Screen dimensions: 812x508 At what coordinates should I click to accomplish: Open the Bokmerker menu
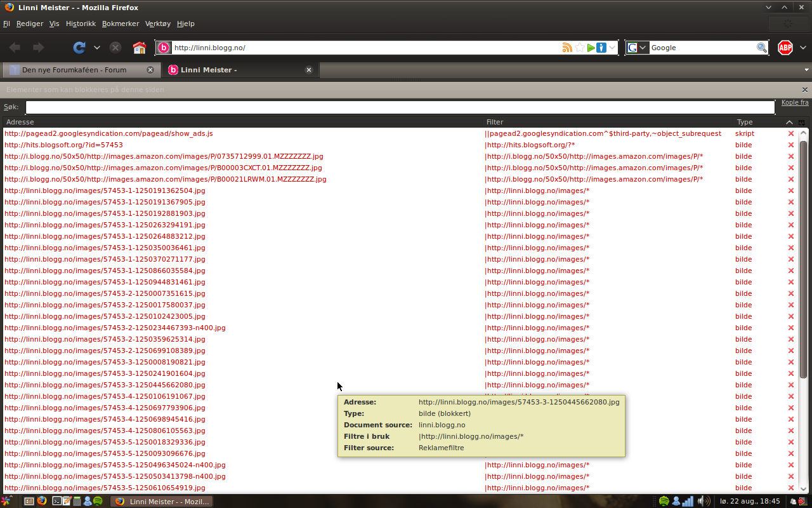121,23
